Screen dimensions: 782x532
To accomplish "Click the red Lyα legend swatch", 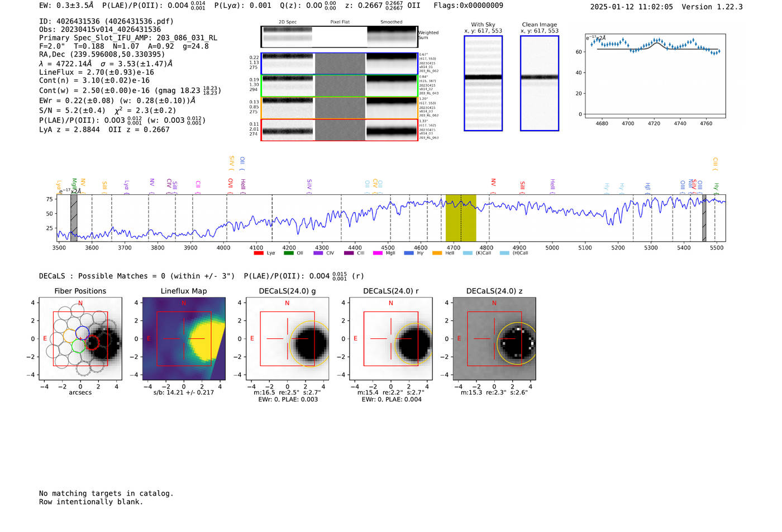I will click(x=258, y=253).
